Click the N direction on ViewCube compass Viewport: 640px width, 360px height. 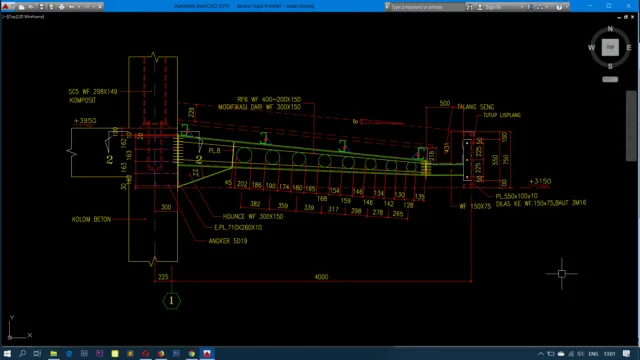(610, 29)
